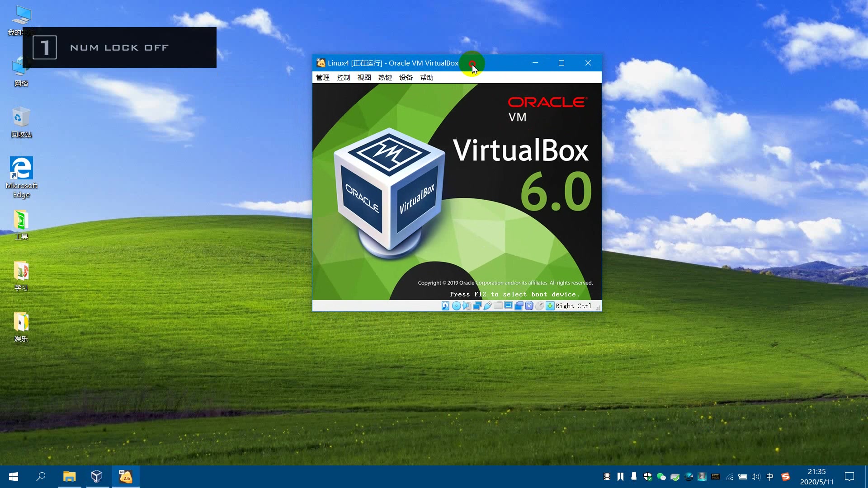
Task: Open the 控制 menu
Action: [343, 77]
